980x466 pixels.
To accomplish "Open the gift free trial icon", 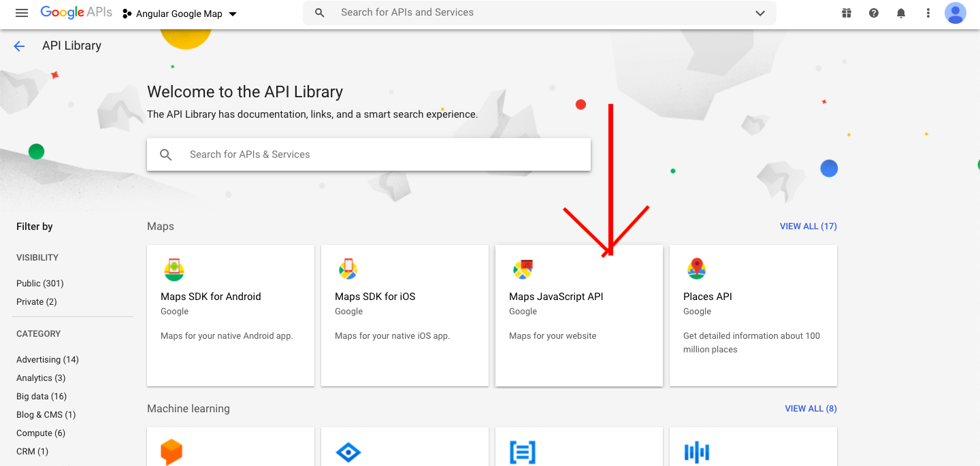I will 847,13.
